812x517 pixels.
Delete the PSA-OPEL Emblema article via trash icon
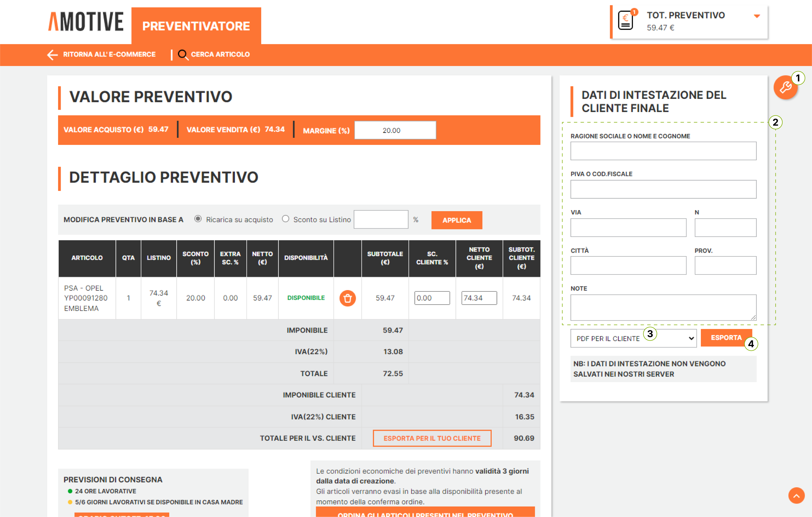pyautogui.click(x=347, y=298)
